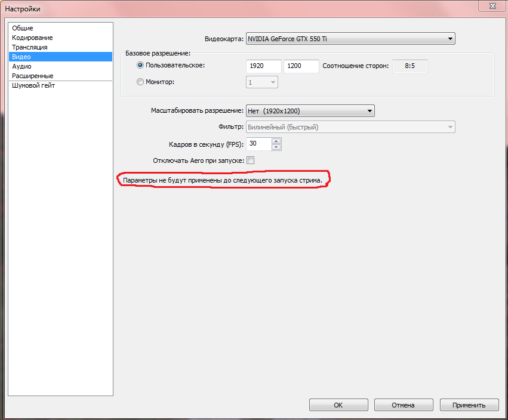Open the Расширенные settings section
This screenshot has height=420, width=508.
60,76
